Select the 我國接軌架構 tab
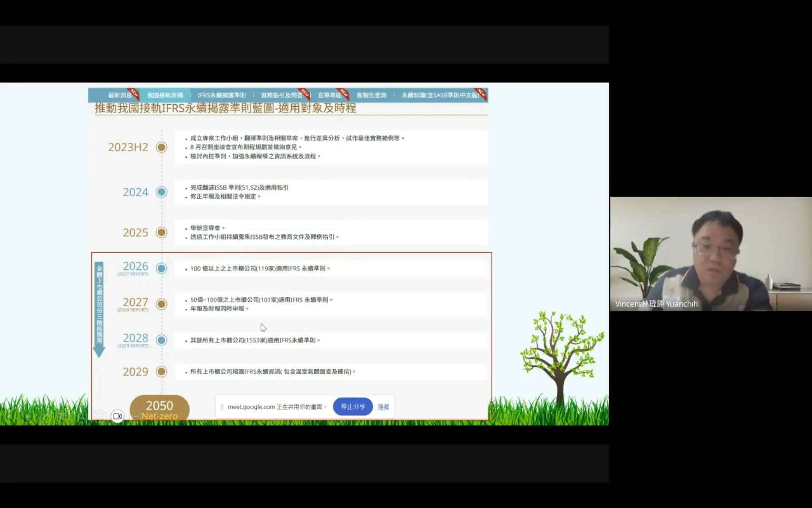 click(165, 95)
